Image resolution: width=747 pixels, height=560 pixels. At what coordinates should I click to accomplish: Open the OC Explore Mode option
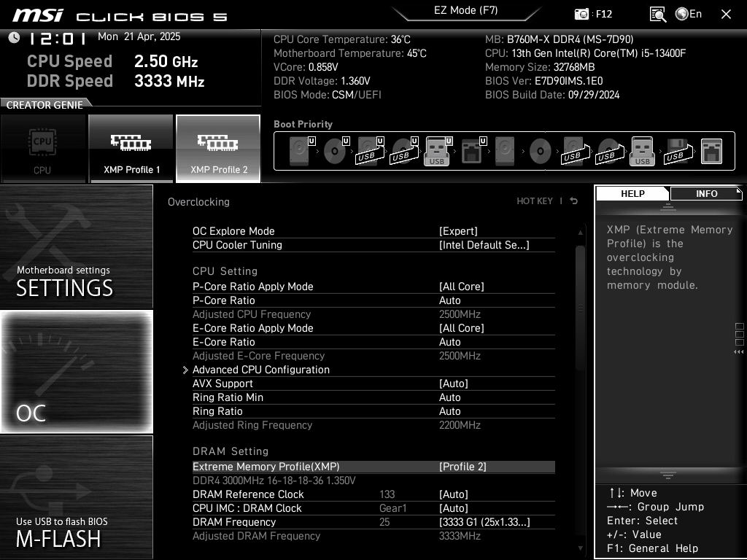(373, 231)
